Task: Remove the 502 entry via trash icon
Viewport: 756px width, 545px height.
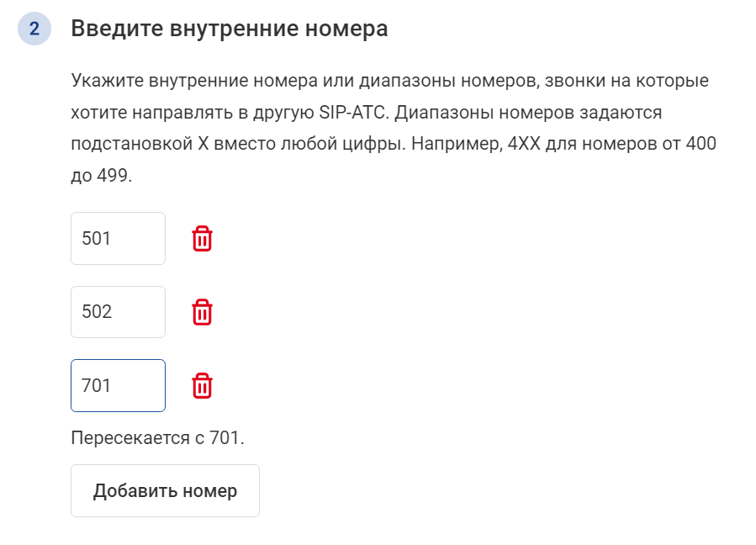Action: coord(202,312)
